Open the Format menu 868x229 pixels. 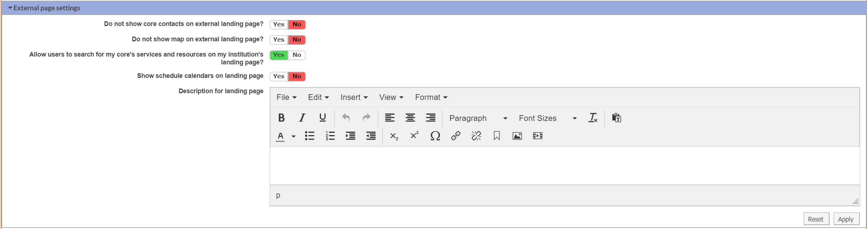pos(431,97)
